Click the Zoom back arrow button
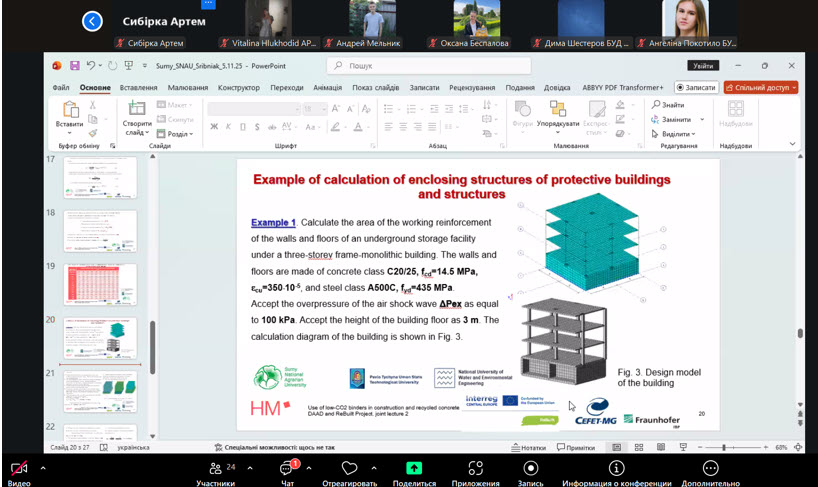 click(93, 20)
